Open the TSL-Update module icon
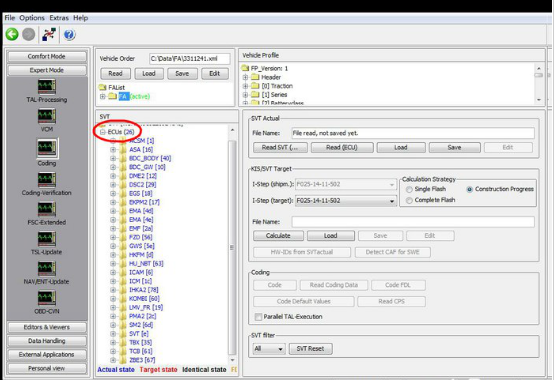 click(47, 240)
